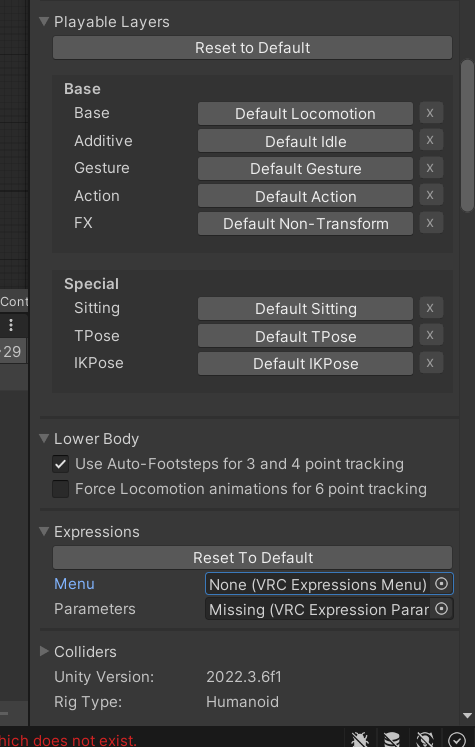Click the bug debugger icon in status bar
The image size is (475, 747).
click(360, 739)
